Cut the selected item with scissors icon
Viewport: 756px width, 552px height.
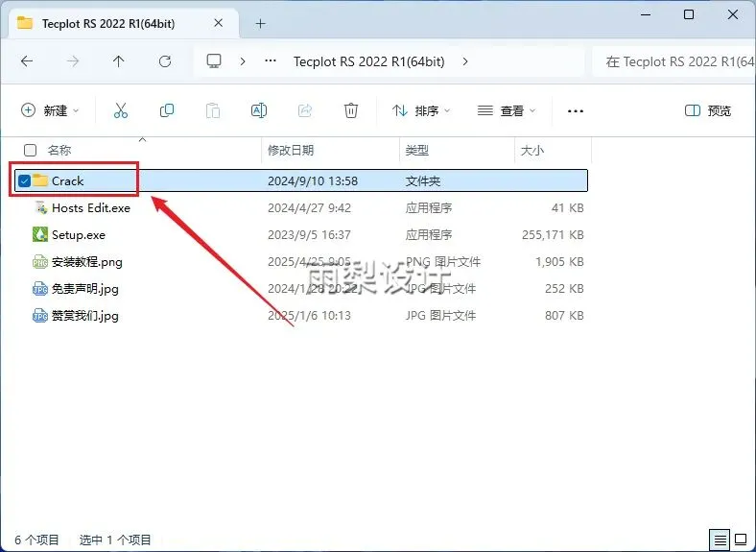pyautogui.click(x=121, y=110)
